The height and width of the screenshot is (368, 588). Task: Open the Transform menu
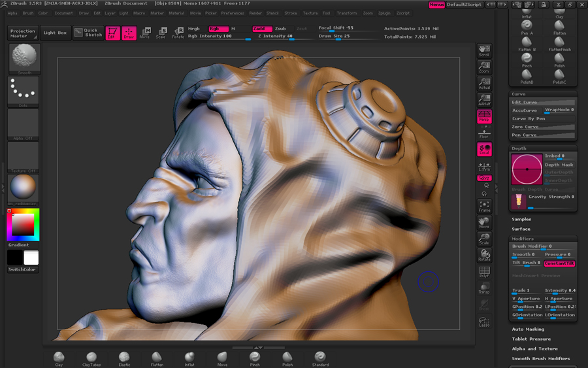tap(346, 13)
